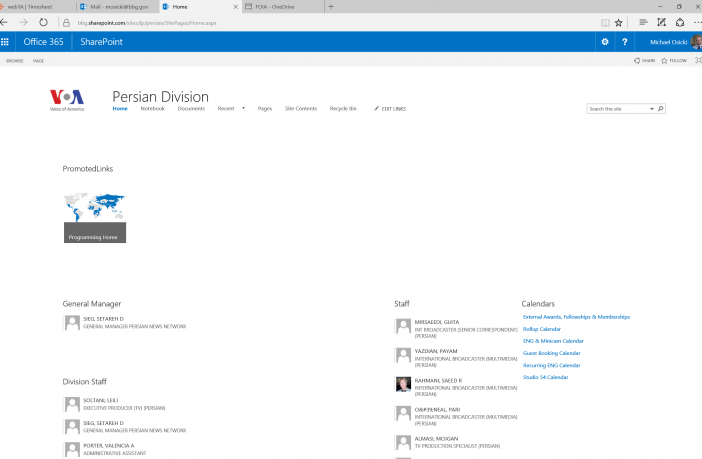Viewport: 702px width, 459px height.
Task: Open a new browser tab with the plus
Action: (x=331, y=7)
